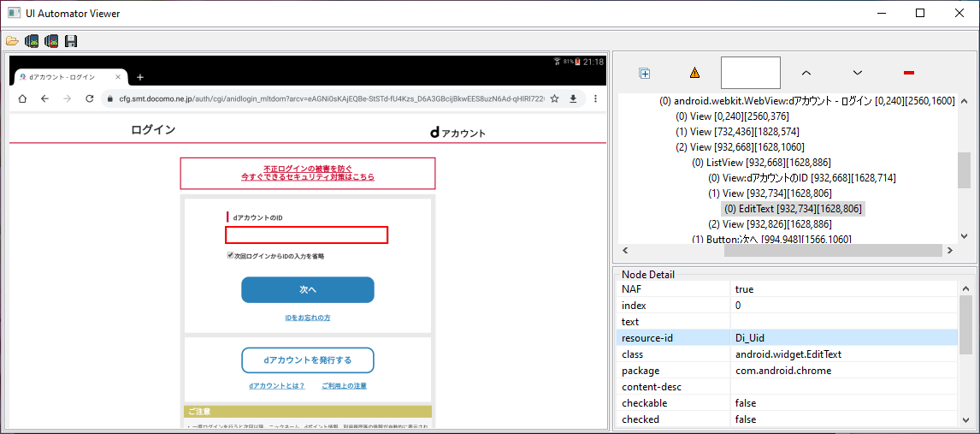Click the dアカウントを発行する button

308,360
